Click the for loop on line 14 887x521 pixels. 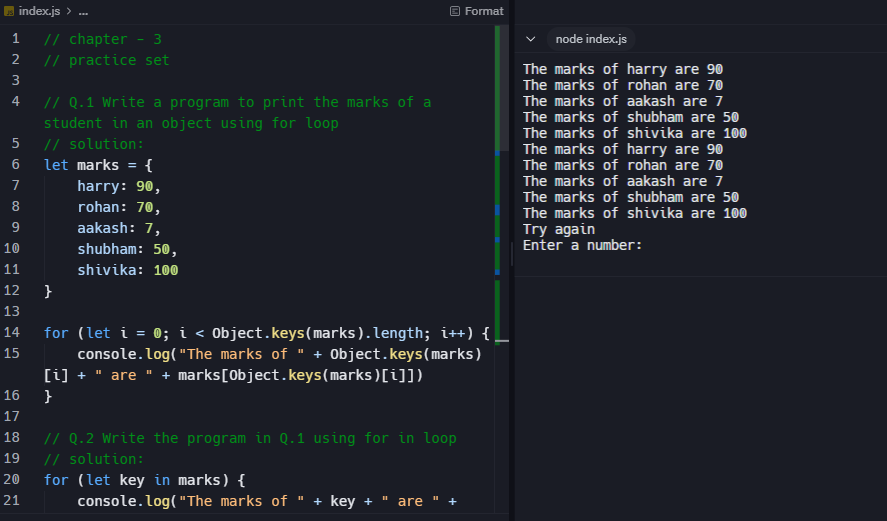266,333
